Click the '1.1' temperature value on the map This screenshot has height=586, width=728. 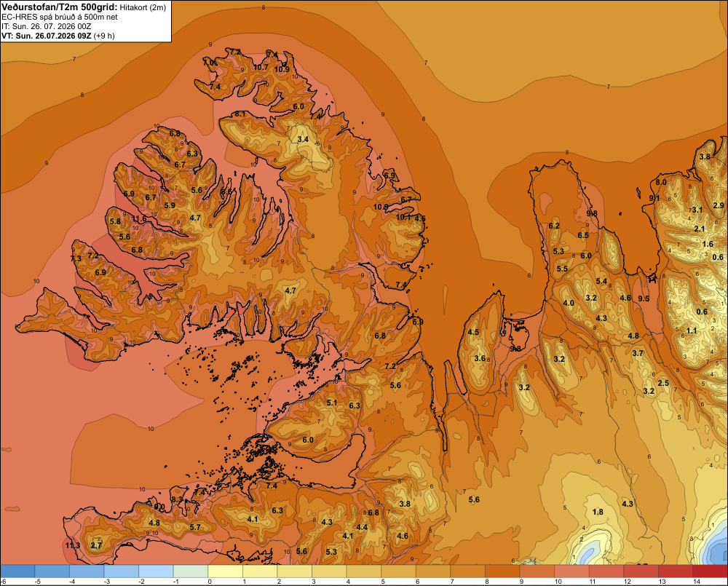point(692,331)
